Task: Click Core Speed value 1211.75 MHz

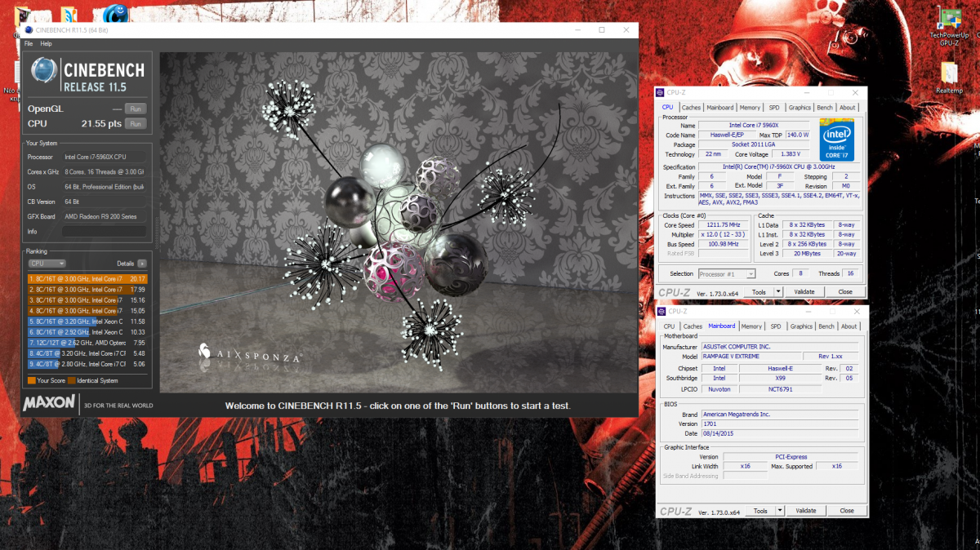Action: [x=723, y=225]
